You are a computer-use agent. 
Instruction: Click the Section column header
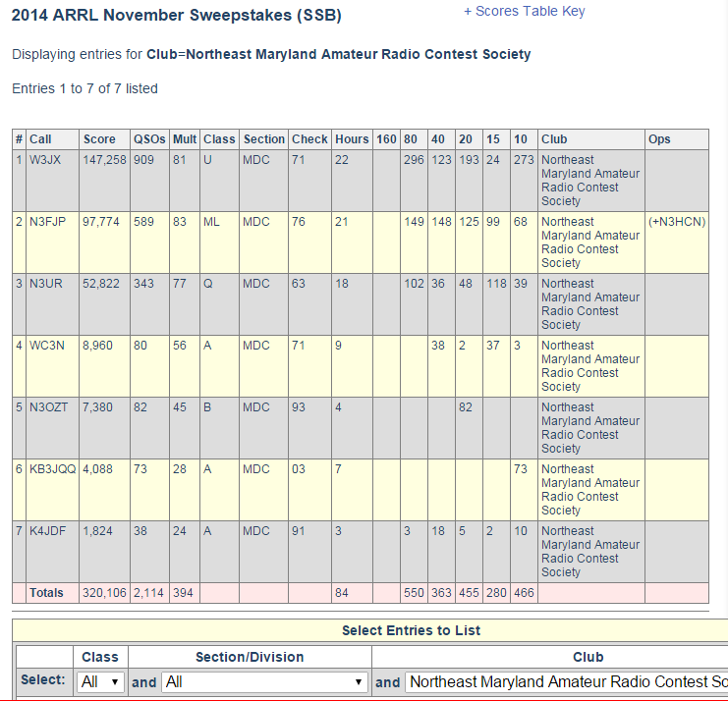263,139
